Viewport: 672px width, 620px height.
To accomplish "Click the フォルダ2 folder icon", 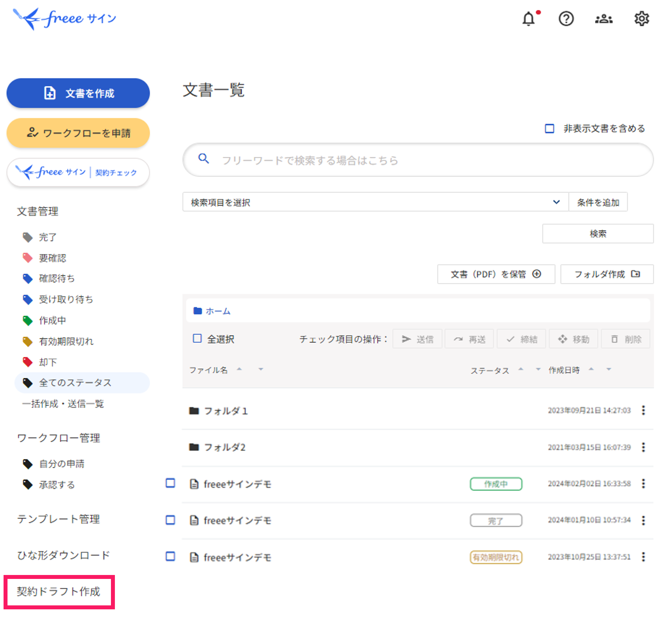I will point(194,447).
